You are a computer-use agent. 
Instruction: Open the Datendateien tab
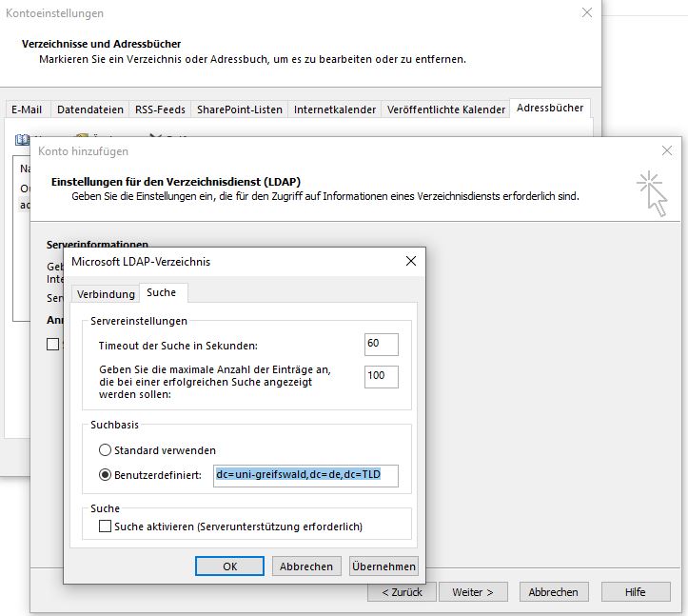[x=90, y=109]
